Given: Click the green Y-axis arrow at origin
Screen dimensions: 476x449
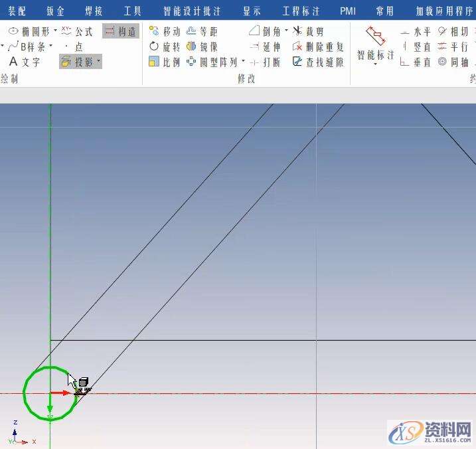Looking at the screenshot, I should 50,403.
